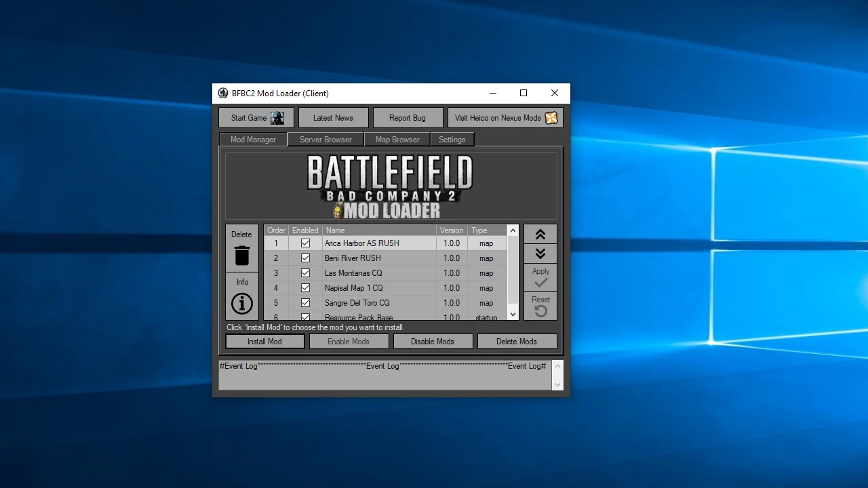Click the map type cell for Sangre Del Toro CQ
The height and width of the screenshot is (488, 868).
[487, 303]
